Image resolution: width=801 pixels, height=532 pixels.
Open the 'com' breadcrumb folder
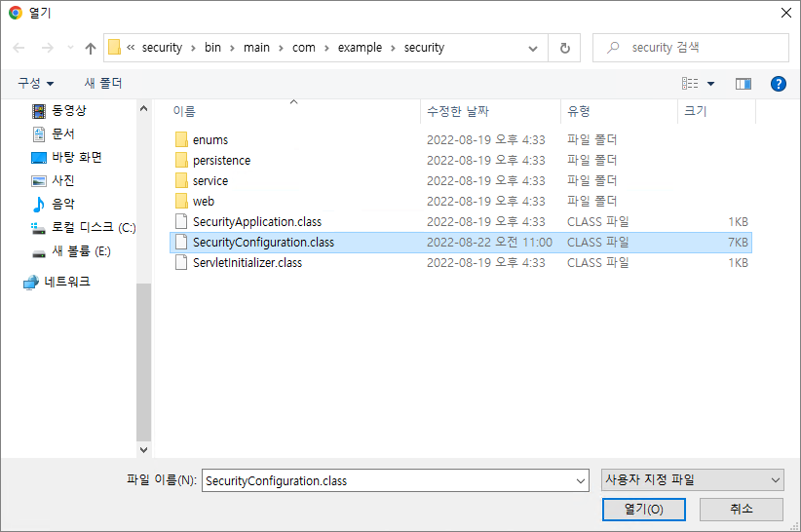(303, 48)
